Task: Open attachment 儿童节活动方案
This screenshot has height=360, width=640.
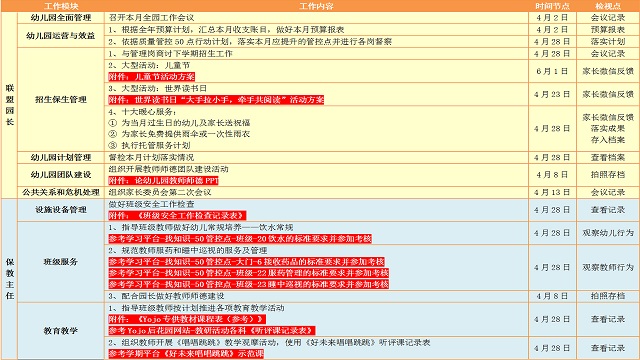Action: 152,77
